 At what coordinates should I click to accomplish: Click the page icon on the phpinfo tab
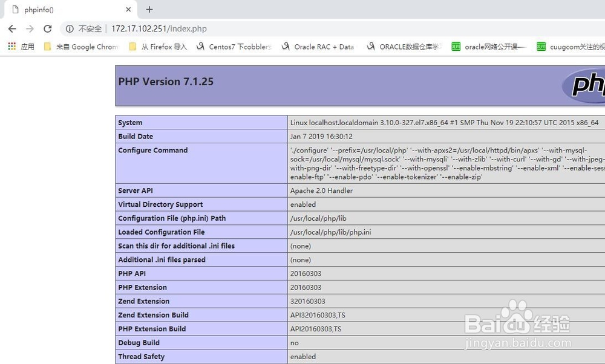click(16, 9)
